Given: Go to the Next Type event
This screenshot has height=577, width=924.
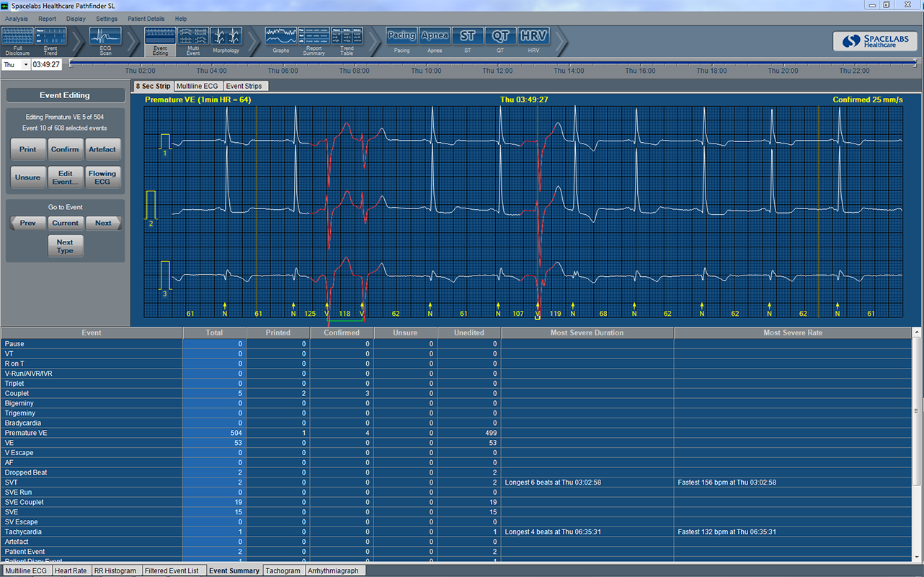Looking at the screenshot, I should [x=65, y=246].
